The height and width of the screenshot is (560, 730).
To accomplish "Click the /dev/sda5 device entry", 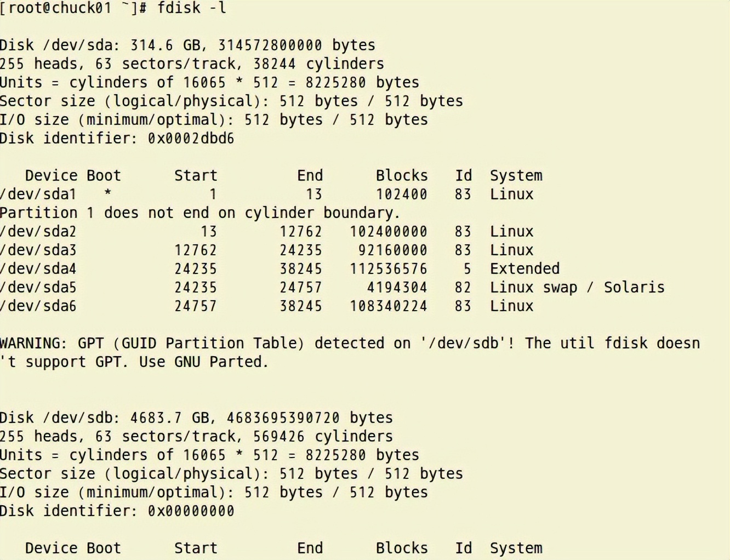I will pos(38,287).
